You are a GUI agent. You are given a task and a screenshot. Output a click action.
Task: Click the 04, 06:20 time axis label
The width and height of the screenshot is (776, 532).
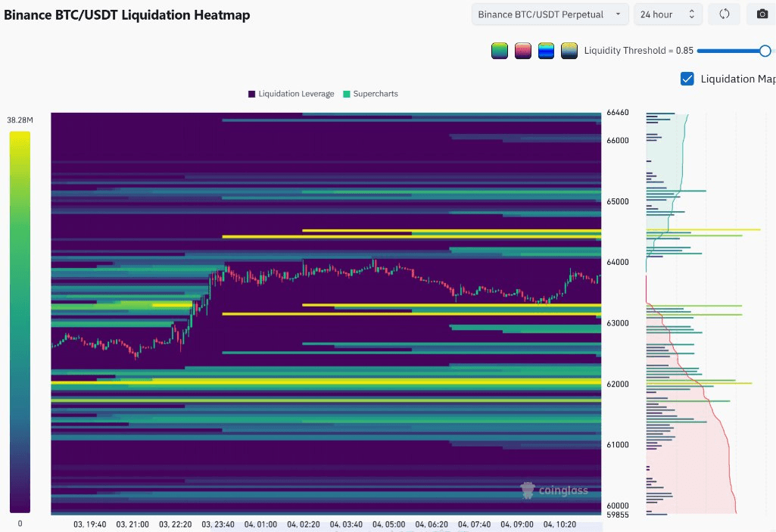pos(432,524)
